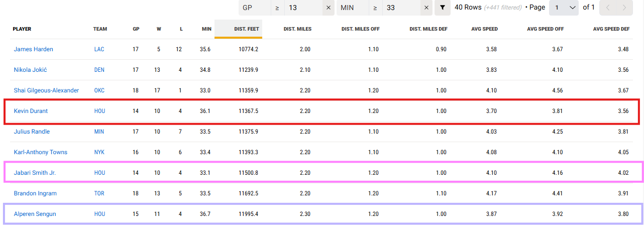Remove the GP filter with its X button
This screenshot has height=225, width=644.
pyautogui.click(x=328, y=8)
